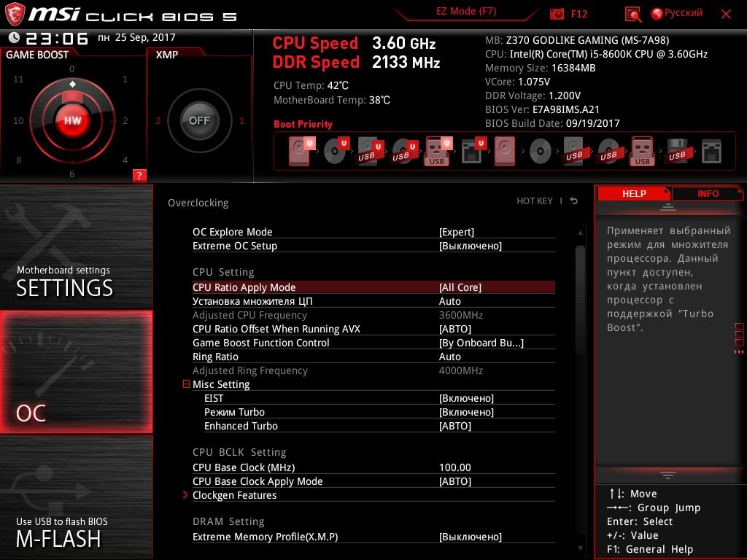Select the legacy USB hard disk boot icon
Viewport: 747px width, 560px height.
(575, 151)
